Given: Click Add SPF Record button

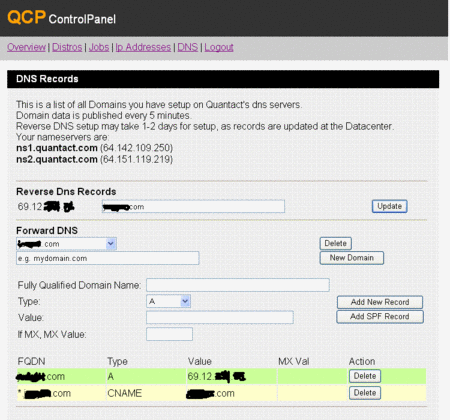Looking at the screenshot, I should point(380,317).
